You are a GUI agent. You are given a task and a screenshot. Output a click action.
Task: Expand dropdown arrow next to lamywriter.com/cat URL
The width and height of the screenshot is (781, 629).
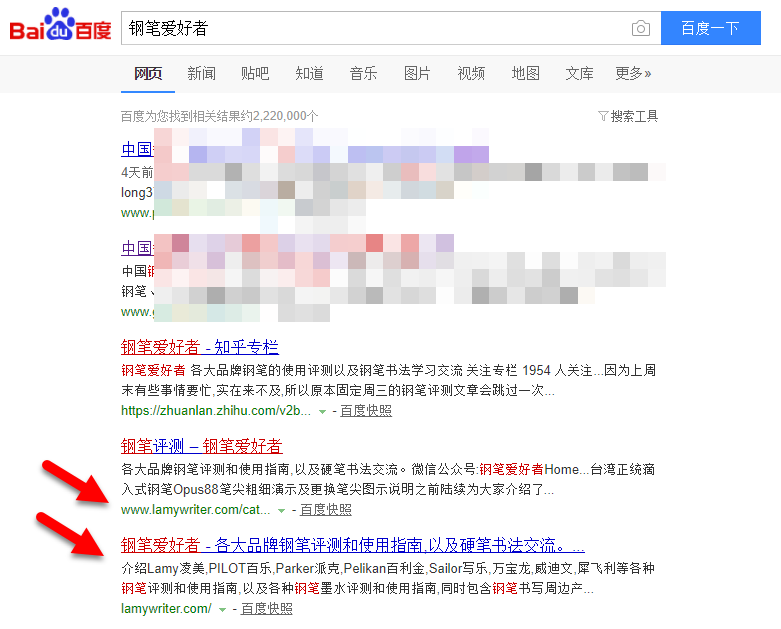281,511
